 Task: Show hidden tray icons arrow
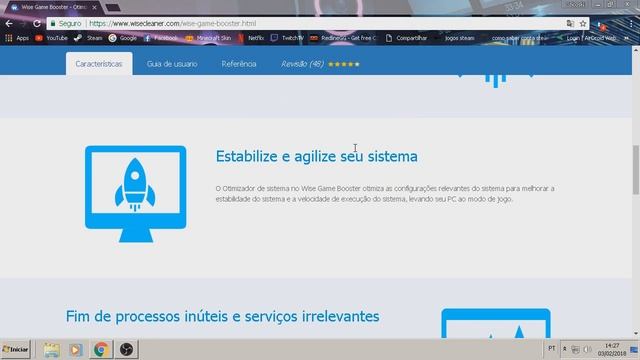(x=565, y=349)
